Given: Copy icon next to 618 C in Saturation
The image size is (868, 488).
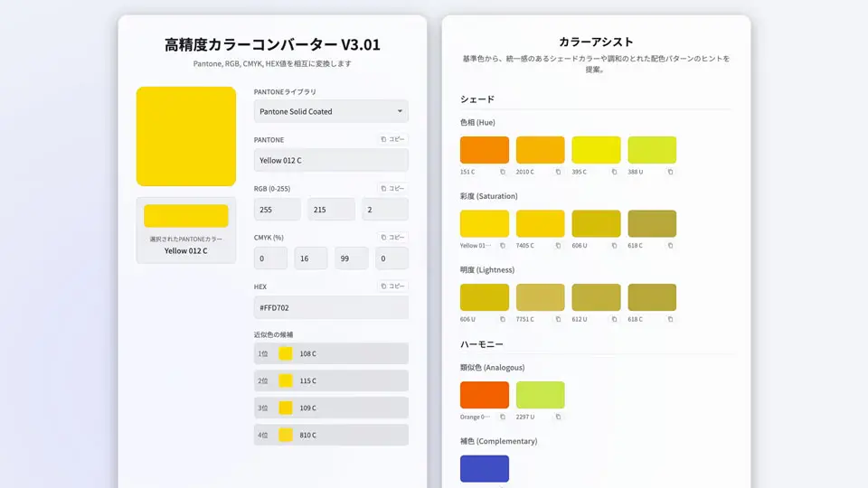Looking at the screenshot, I should pos(670,246).
